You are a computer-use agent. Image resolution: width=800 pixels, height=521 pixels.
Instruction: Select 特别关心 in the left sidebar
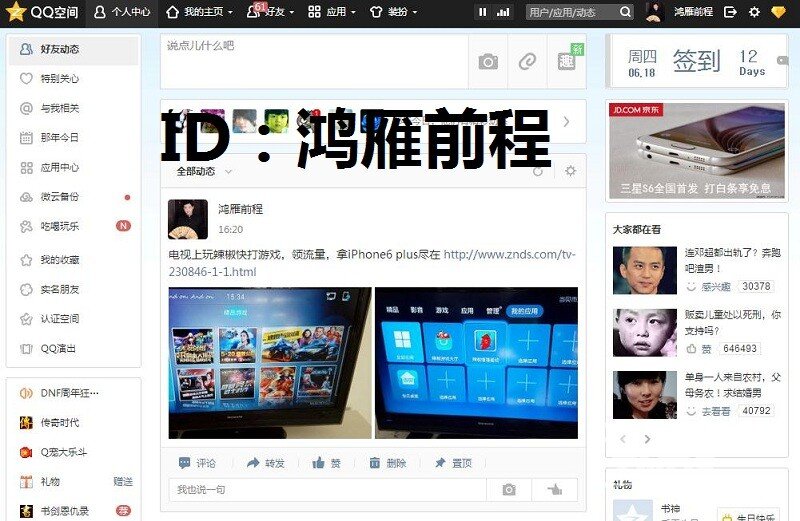pos(60,78)
